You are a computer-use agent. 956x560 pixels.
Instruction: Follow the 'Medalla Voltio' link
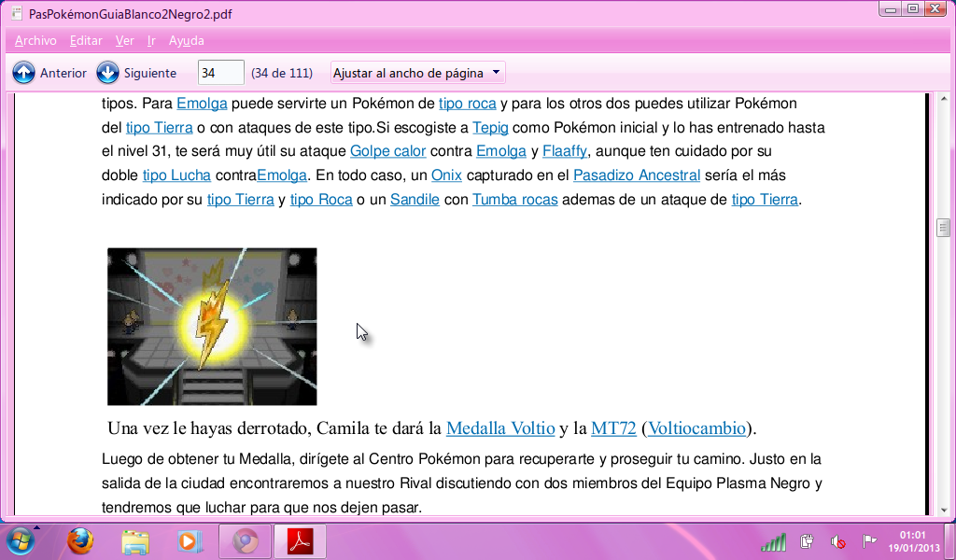point(500,428)
